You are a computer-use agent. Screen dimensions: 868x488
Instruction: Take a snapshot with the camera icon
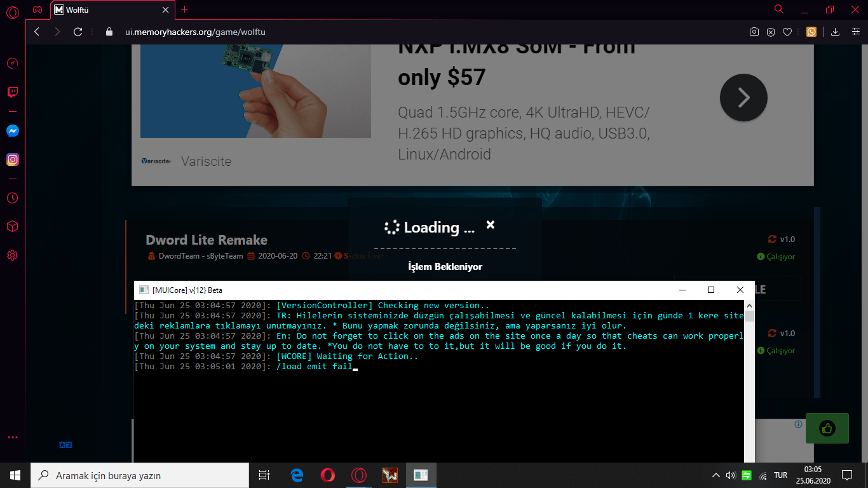(754, 32)
